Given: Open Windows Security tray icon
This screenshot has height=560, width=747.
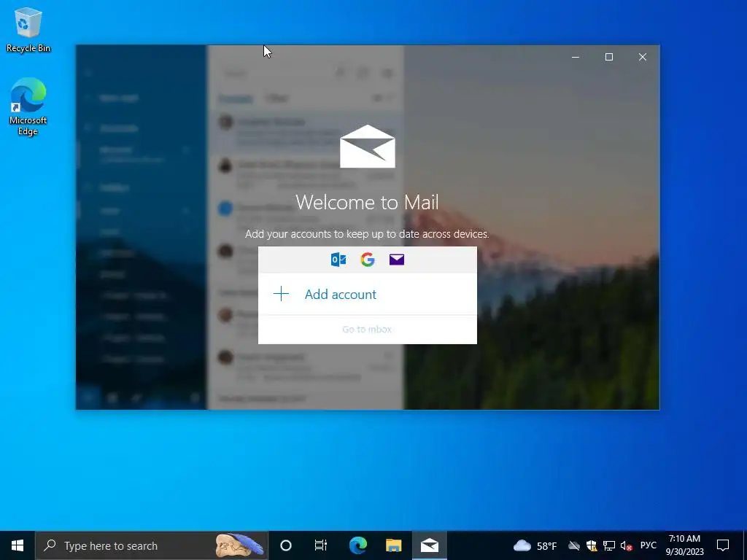Looking at the screenshot, I should (591, 545).
